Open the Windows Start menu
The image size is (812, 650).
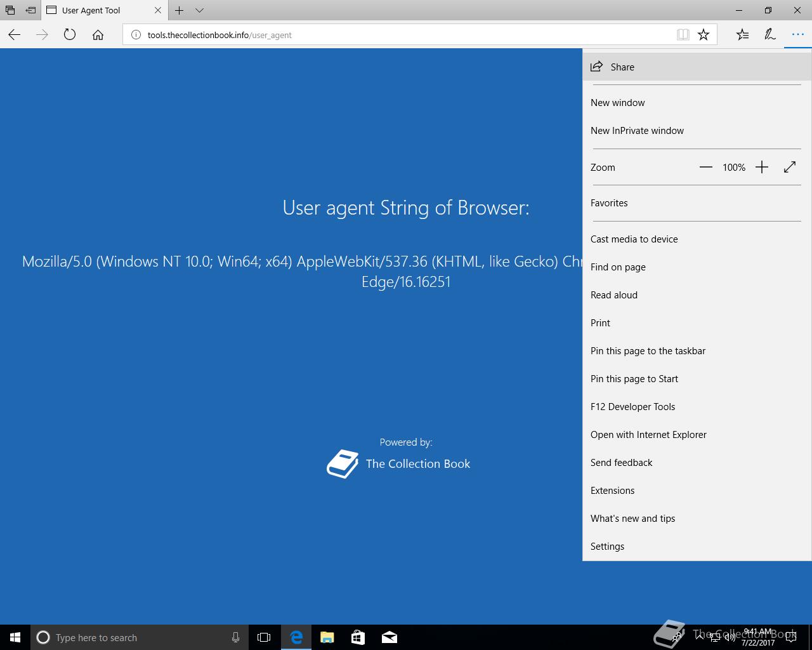click(15, 637)
